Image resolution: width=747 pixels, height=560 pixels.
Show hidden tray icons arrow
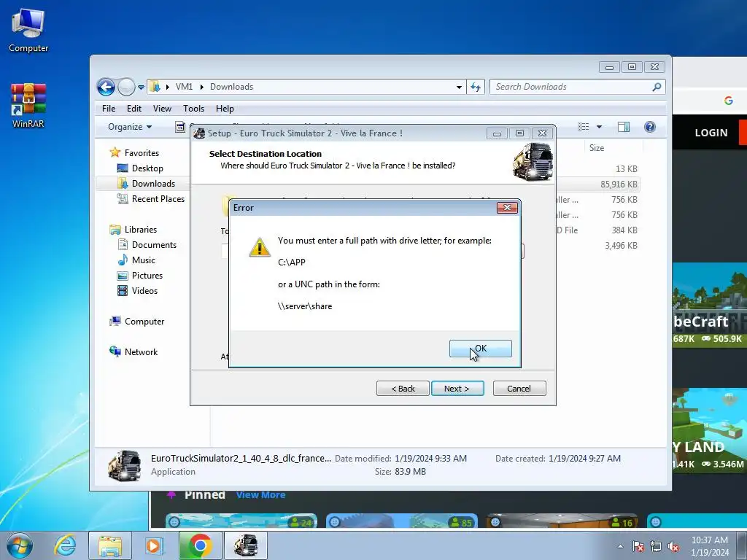[620, 547]
